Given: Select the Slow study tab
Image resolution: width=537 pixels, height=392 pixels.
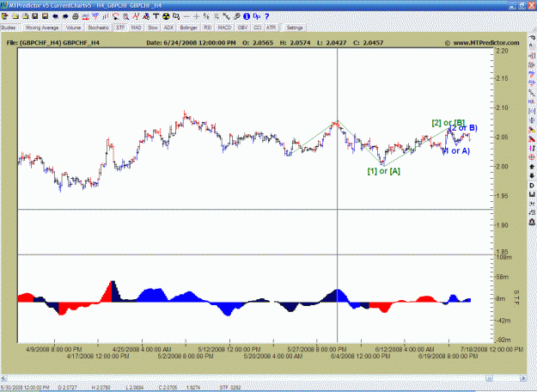Looking at the screenshot, I should coord(153,28).
